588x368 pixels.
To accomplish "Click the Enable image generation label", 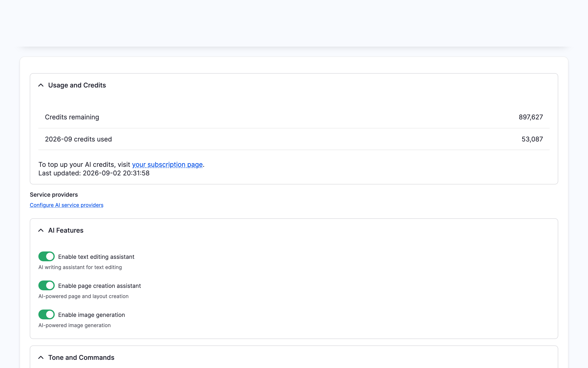I will [91, 315].
